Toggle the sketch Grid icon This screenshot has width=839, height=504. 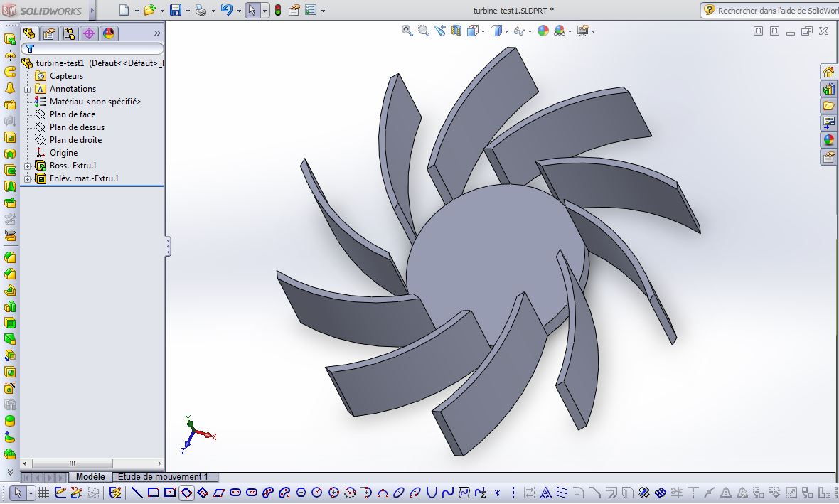click(44, 492)
